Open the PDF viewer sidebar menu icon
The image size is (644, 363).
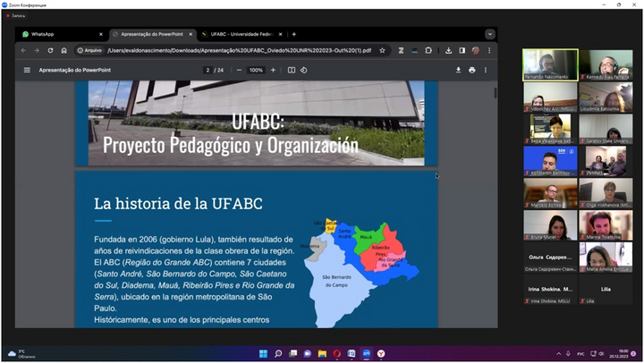pos(27,70)
